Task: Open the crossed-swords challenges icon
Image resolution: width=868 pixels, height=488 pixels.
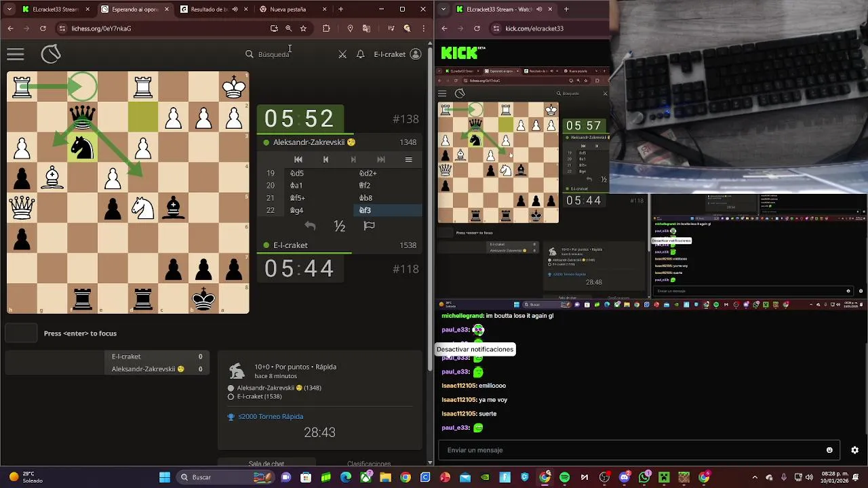Action: coord(342,54)
